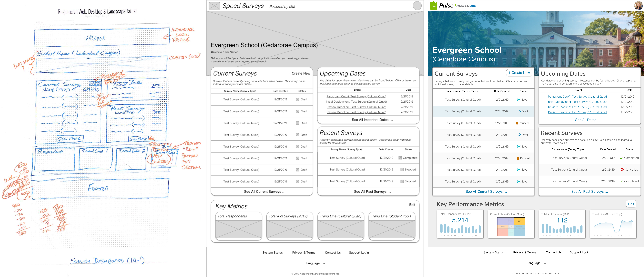Click the Draft icon in the highlighted survey row

[519, 112]
